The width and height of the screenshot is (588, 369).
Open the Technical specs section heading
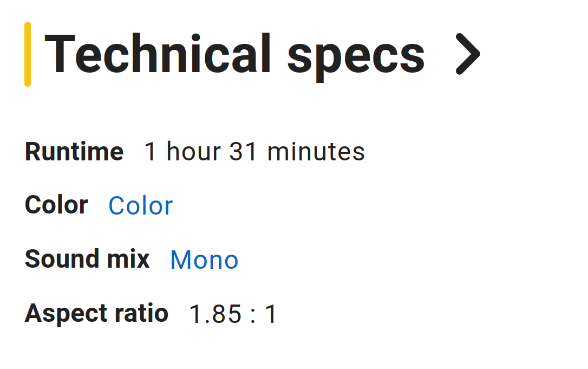(x=234, y=57)
